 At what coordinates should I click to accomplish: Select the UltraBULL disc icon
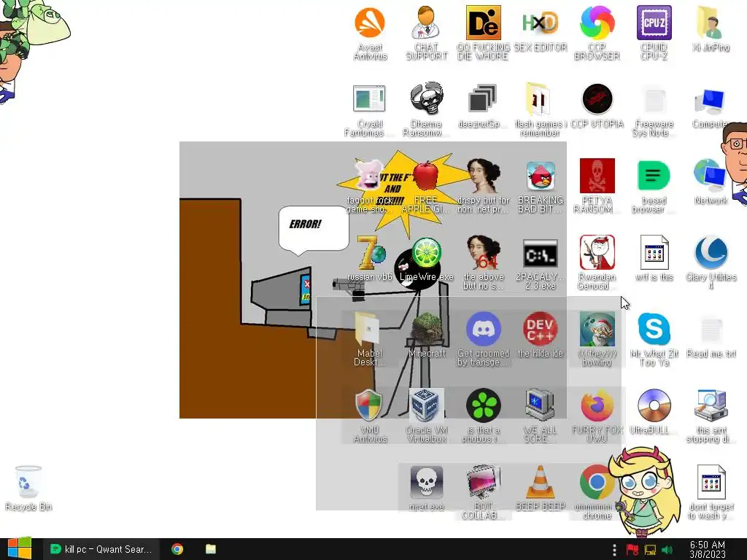(654, 412)
